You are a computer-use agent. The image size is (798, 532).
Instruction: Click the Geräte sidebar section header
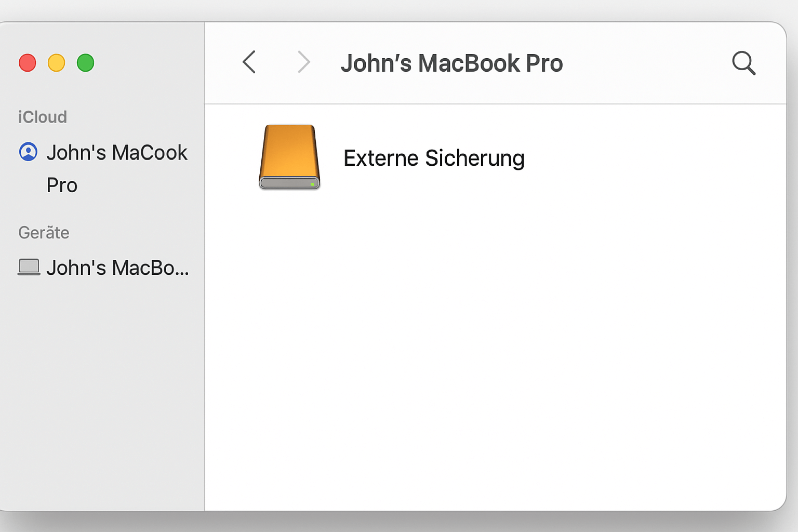click(44, 232)
